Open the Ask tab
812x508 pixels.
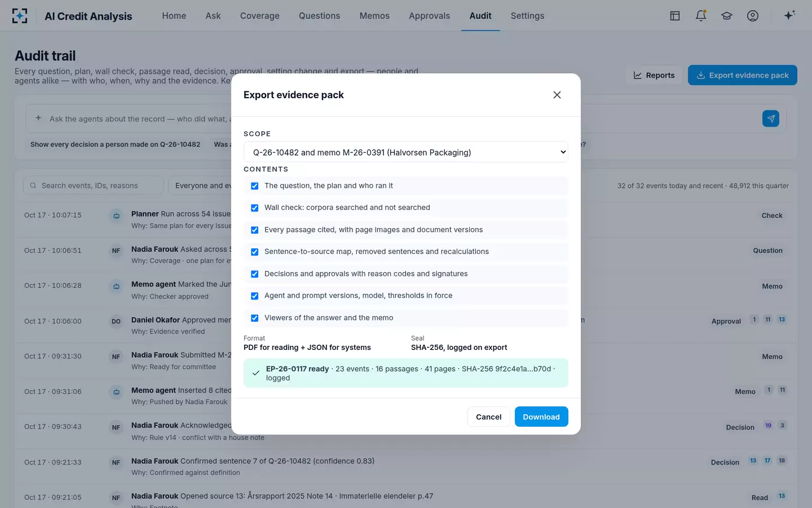click(x=213, y=16)
